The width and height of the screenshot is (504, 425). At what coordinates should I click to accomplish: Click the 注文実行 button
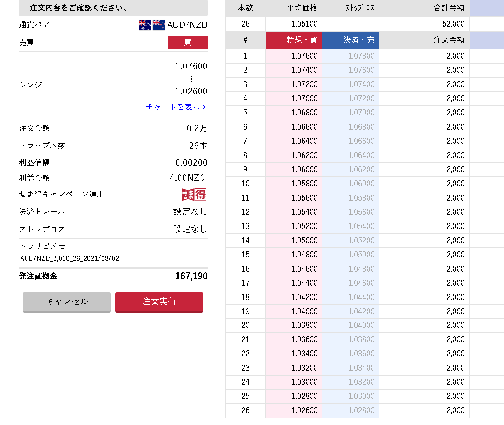tap(159, 302)
